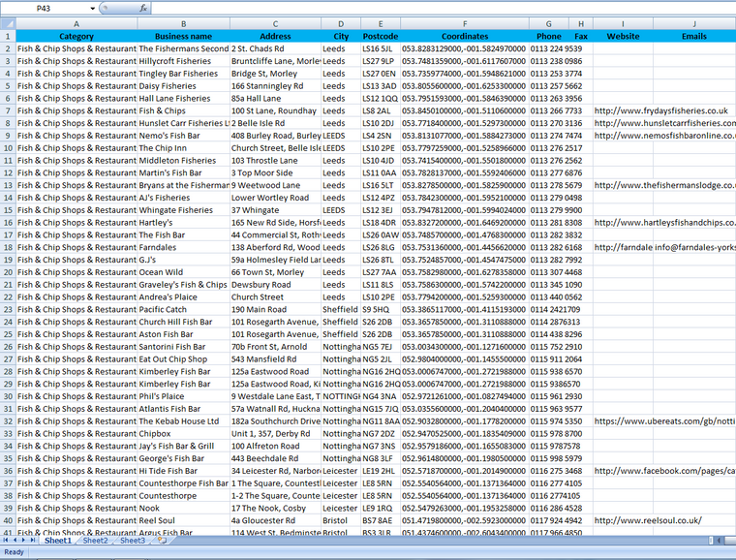
Task: Select row 1 header
Action: pyautogui.click(x=8, y=36)
